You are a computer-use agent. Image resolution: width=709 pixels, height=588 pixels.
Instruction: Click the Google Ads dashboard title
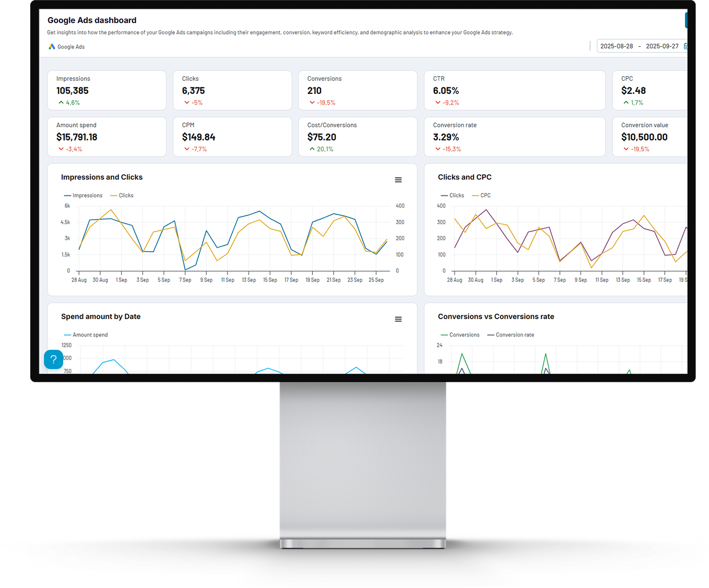pos(92,20)
